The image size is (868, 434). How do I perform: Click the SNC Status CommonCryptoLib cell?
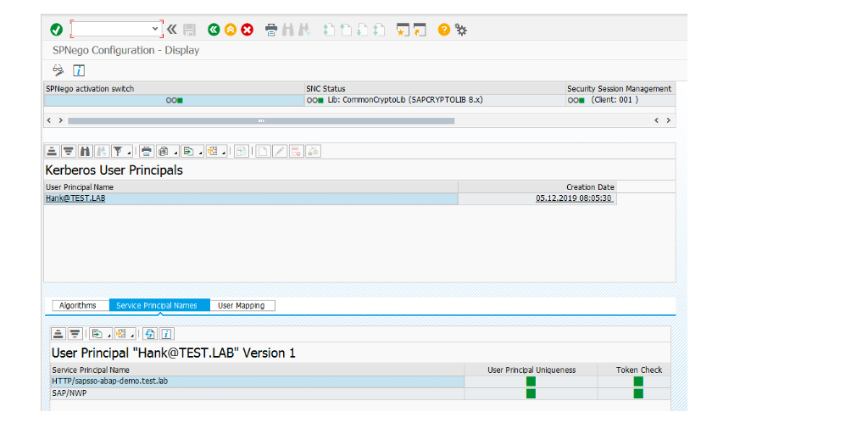(x=435, y=100)
